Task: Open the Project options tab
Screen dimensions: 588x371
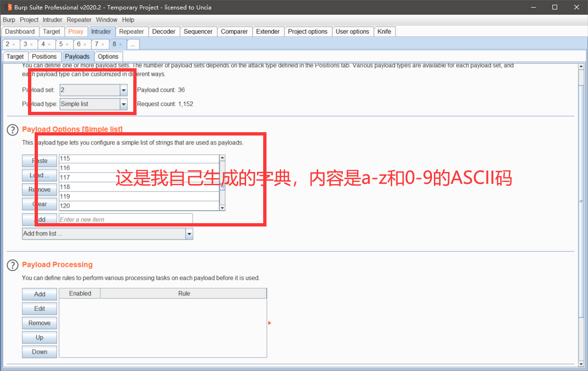Action: click(x=308, y=31)
